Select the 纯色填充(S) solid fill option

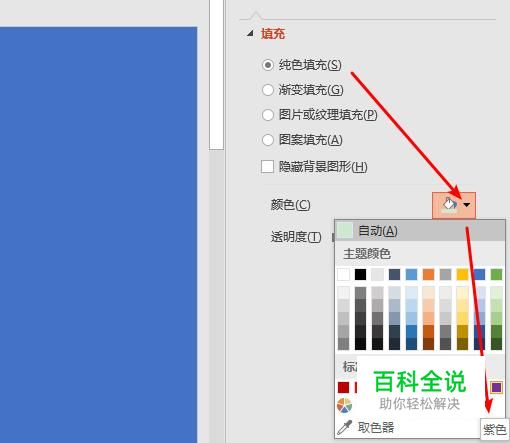(x=302, y=65)
